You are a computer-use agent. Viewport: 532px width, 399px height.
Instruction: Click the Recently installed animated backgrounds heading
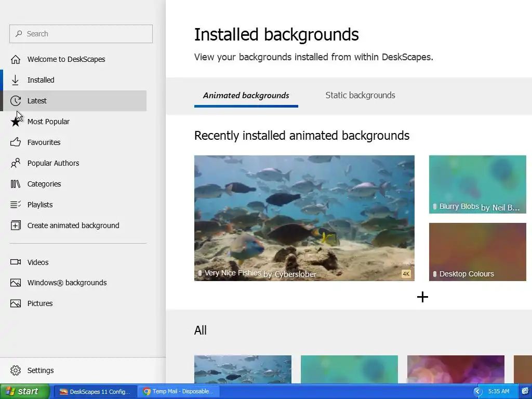tap(302, 136)
